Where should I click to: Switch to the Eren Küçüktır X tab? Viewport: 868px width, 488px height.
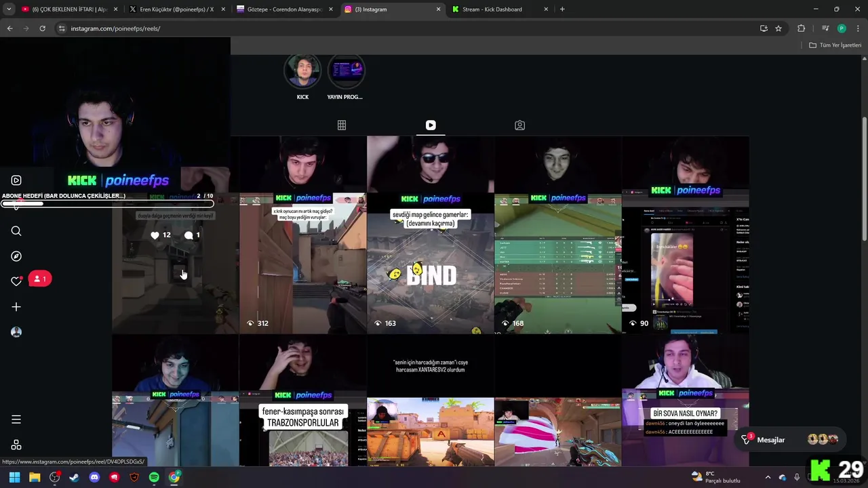tap(177, 9)
